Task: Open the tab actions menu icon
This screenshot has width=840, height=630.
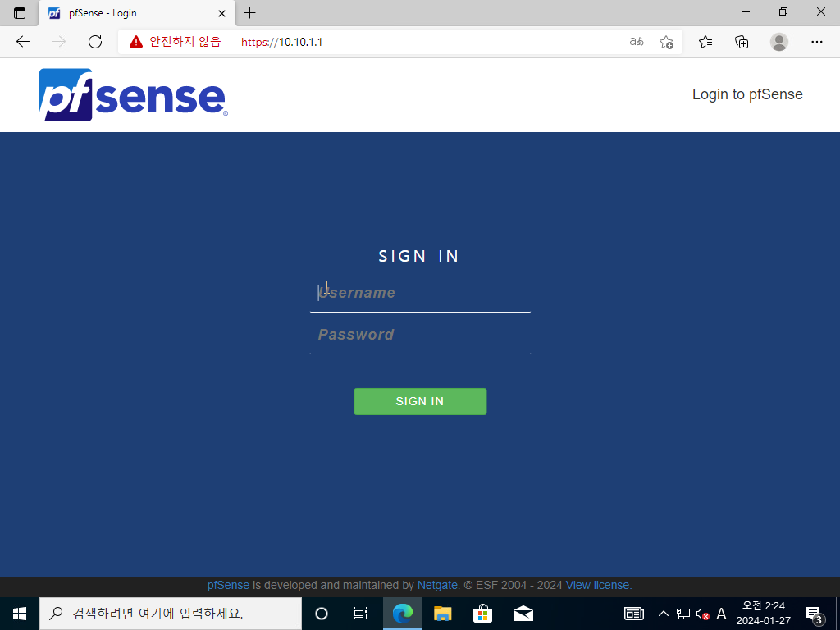Action: pos(20,13)
